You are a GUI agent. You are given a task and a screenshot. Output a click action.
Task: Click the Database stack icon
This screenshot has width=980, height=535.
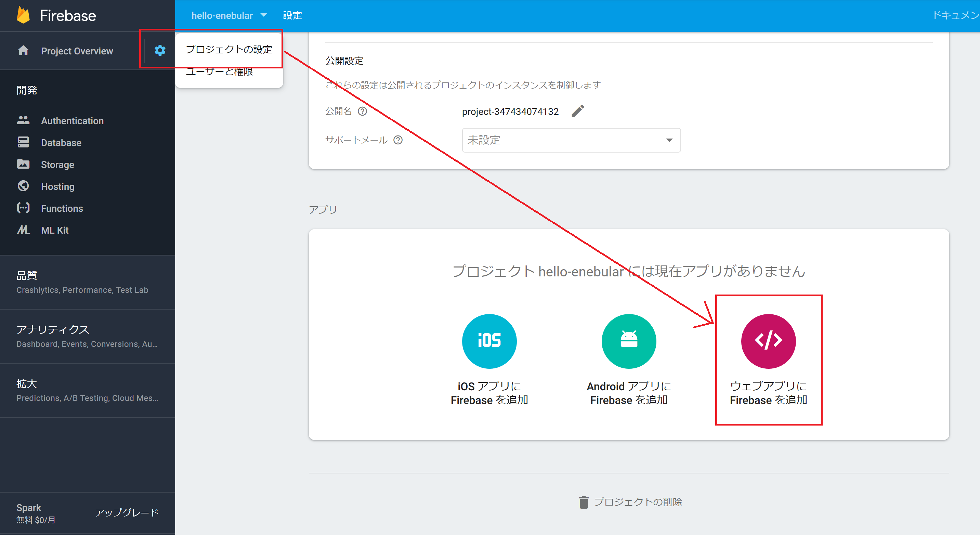coord(23,142)
